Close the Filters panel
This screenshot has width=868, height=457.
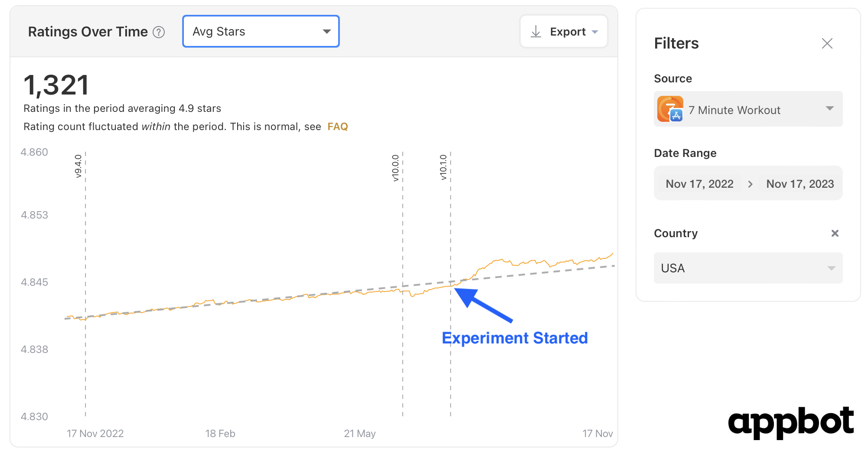click(x=827, y=43)
